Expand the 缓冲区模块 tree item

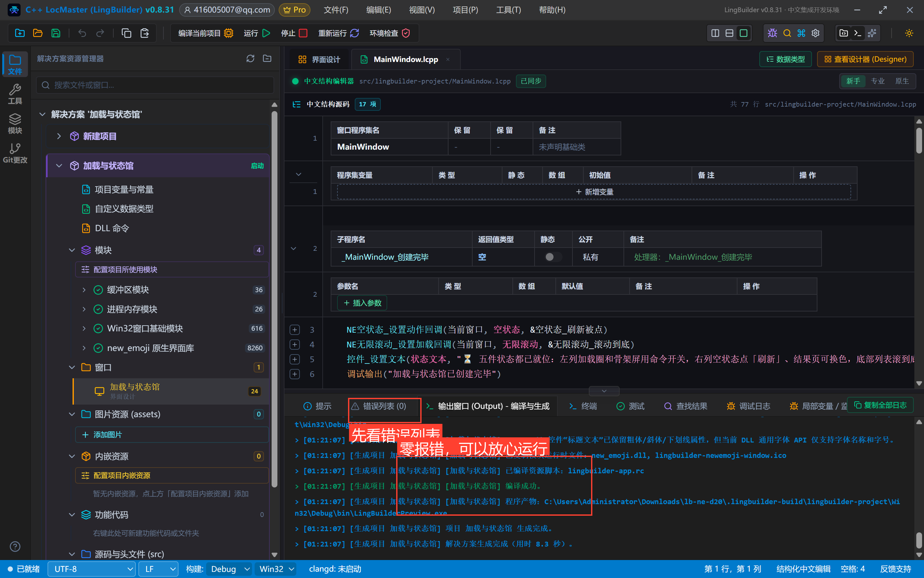pos(84,290)
